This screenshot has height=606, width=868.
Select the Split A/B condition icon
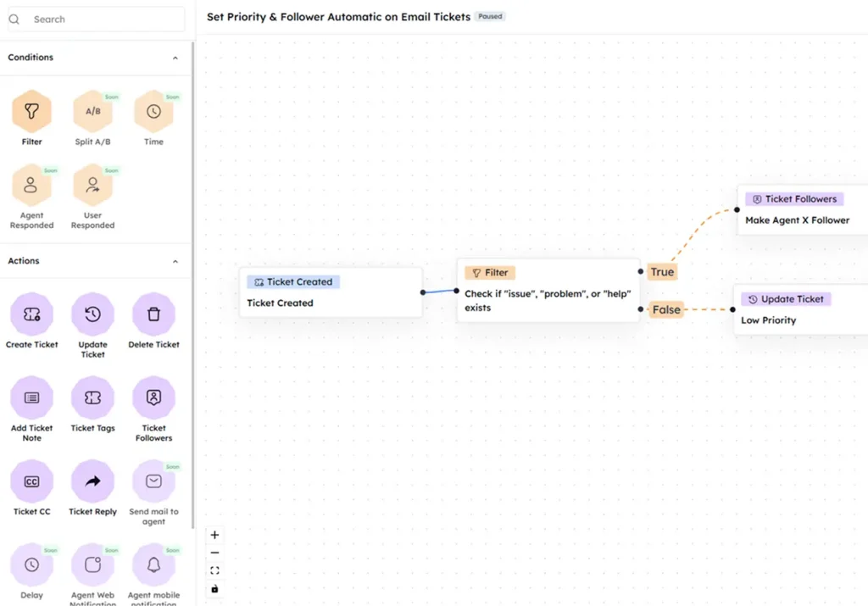pyautogui.click(x=92, y=111)
